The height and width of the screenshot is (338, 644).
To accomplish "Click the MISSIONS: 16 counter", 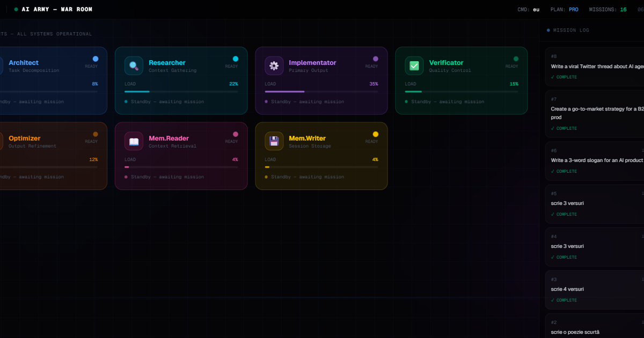I will tap(608, 10).
